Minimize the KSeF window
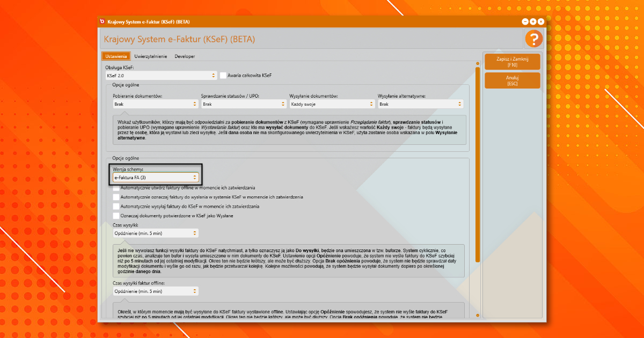 (525, 21)
